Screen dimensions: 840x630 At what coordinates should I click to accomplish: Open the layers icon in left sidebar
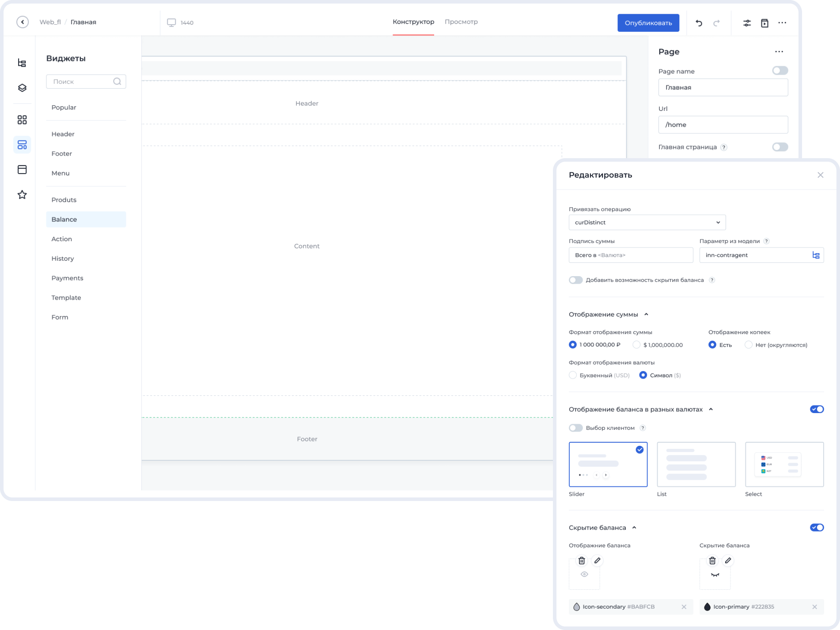pos(22,88)
